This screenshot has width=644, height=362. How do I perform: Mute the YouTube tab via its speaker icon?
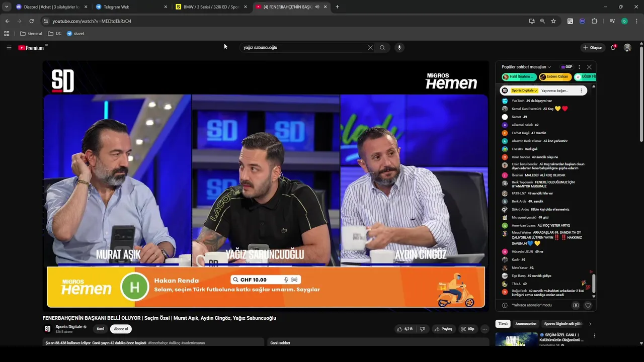coord(317,7)
